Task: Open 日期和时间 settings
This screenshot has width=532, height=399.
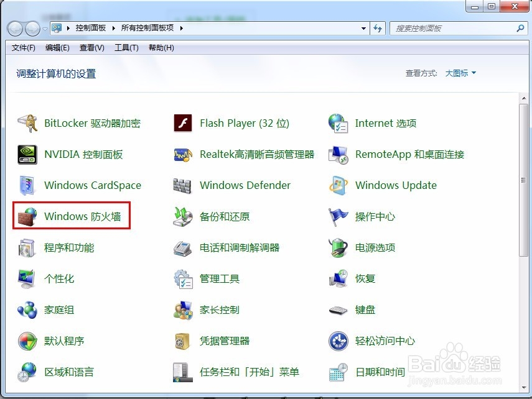Action: [x=380, y=372]
